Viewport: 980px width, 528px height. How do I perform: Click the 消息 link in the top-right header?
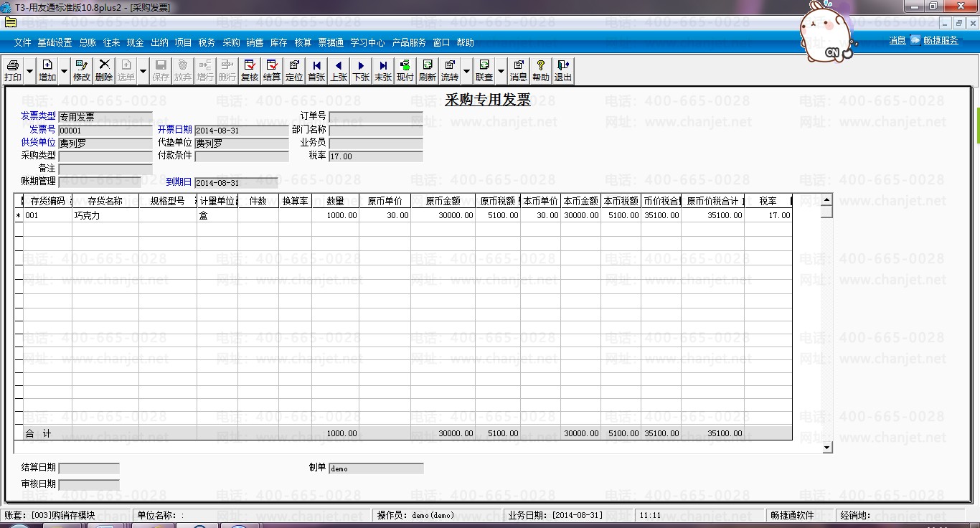pos(897,40)
